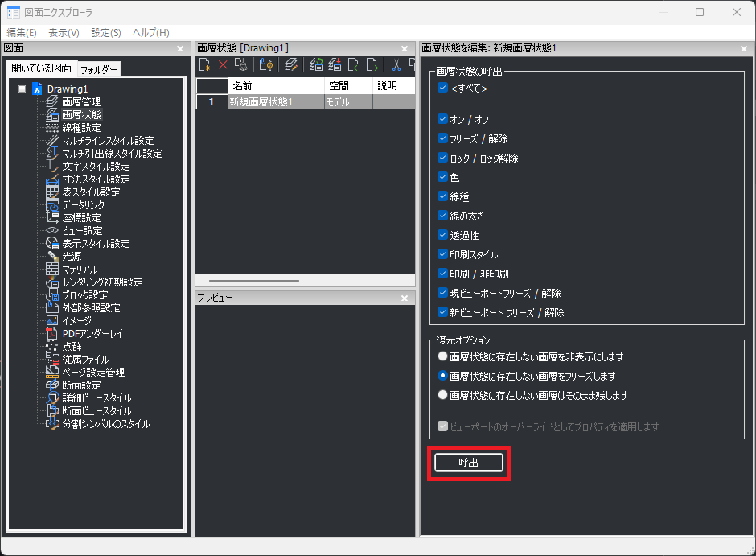Screen dimensions: 756x556
Task: Click the 呼出 button
Action: pos(469,462)
